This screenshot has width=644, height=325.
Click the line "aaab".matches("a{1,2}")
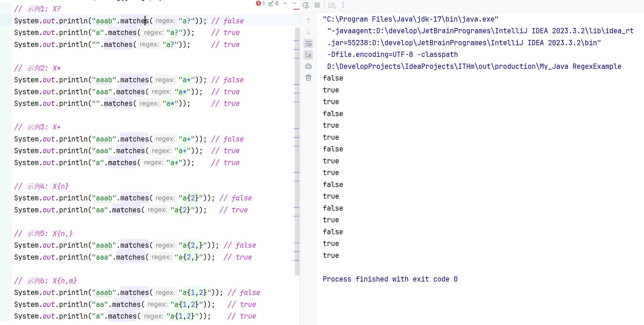point(137,292)
